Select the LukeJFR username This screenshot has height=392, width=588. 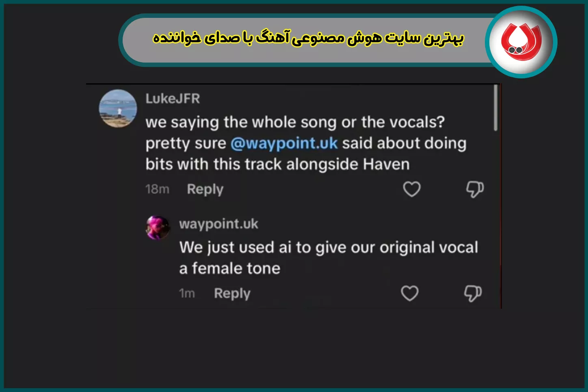pyautogui.click(x=173, y=98)
